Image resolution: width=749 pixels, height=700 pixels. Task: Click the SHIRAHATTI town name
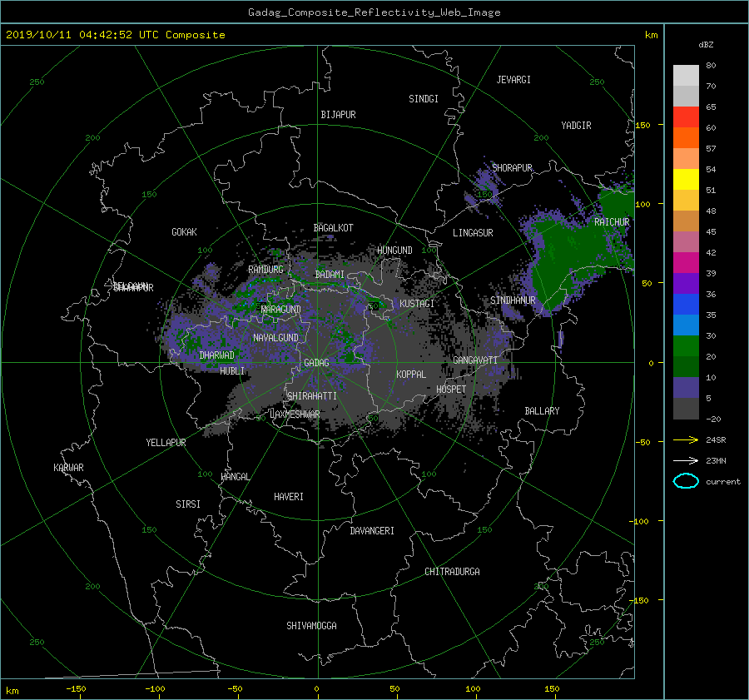pyautogui.click(x=312, y=396)
